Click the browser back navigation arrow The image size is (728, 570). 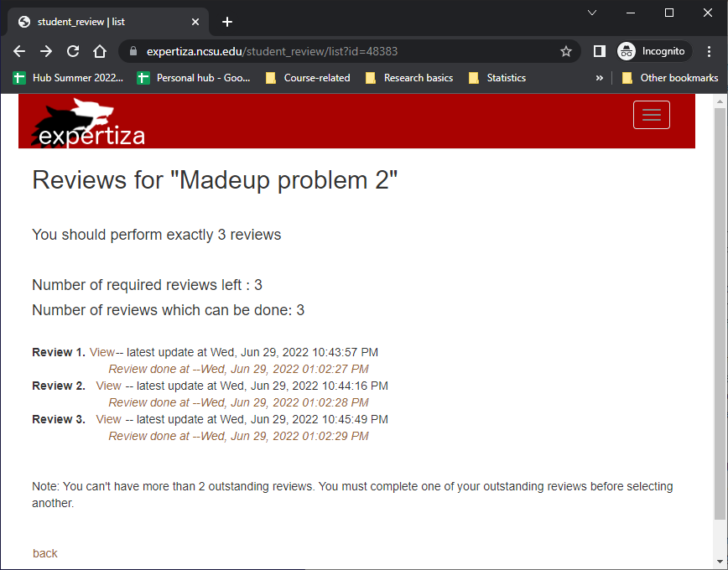18,51
